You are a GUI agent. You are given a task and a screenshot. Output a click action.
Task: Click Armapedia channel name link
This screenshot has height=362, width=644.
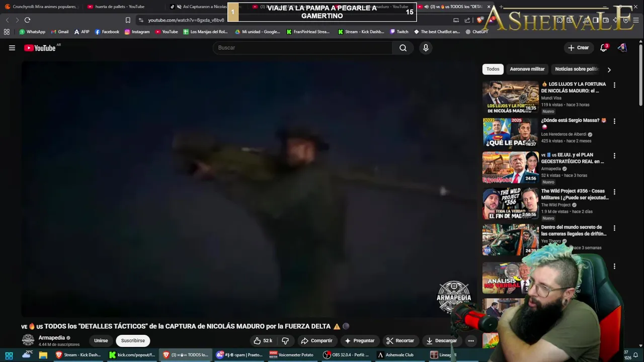point(52,338)
